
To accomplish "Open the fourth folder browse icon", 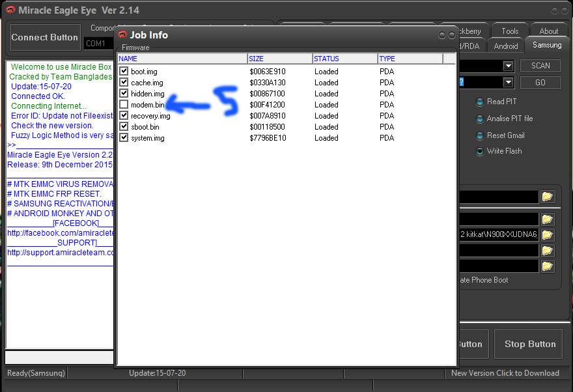I will coord(548,251).
